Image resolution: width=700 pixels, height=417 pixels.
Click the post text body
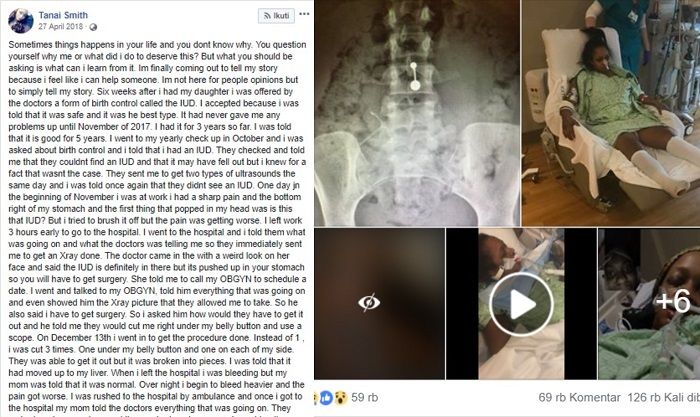tap(157, 226)
